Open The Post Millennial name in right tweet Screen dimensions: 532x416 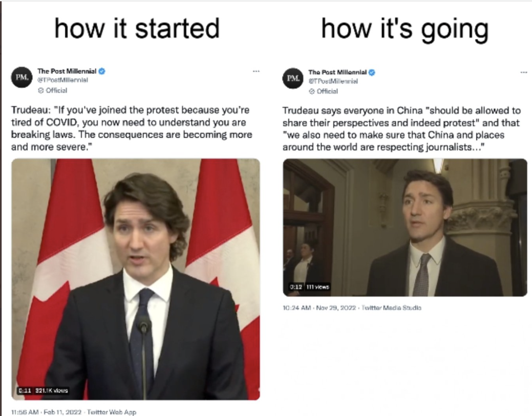tap(337, 72)
